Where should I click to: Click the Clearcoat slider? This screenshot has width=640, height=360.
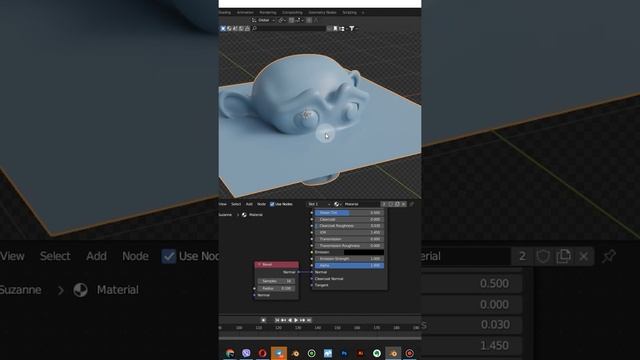pyautogui.click(x=349, y=219)
